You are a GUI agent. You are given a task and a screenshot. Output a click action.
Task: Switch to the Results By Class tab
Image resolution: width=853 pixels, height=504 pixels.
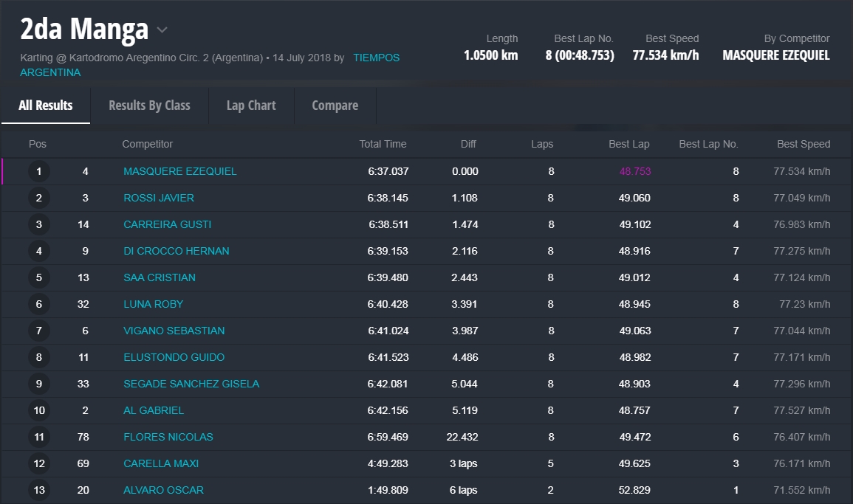[x=149, y=106]
